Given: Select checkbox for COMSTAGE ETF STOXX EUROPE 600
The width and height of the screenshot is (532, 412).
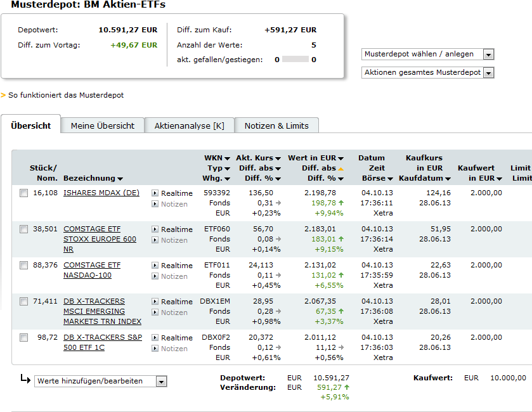Looking at the screenshot, I should tap(23, 229).
